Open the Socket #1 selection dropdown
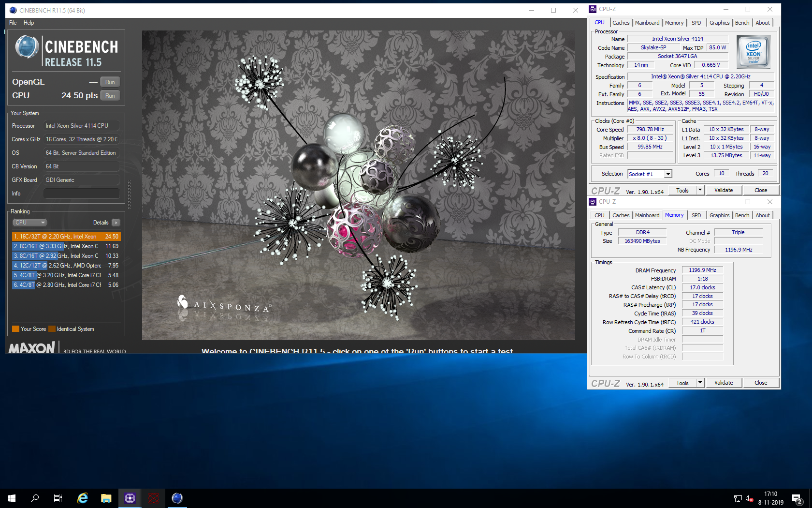Viewport: 812px width, 508px height. [650, 174]
